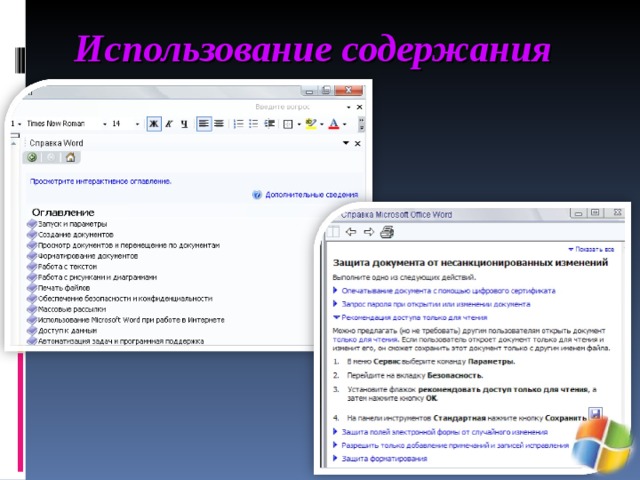Go back in Microsoft Office Word help
This screenshot has height=480, width=640.
click(351, 232)
